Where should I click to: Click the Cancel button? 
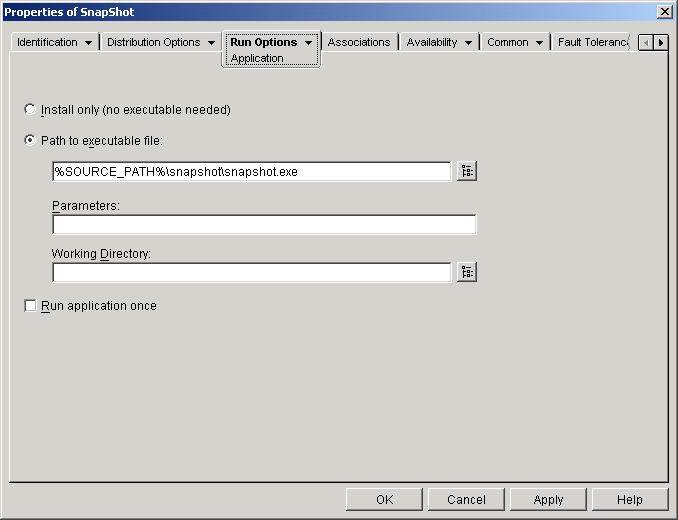[466, 500]
